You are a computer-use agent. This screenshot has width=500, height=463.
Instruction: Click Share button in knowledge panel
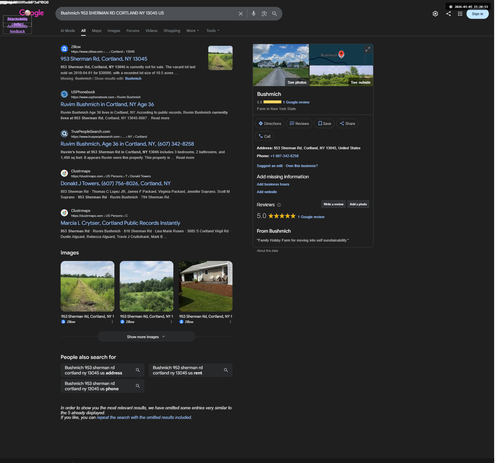[x=347, y=124]
